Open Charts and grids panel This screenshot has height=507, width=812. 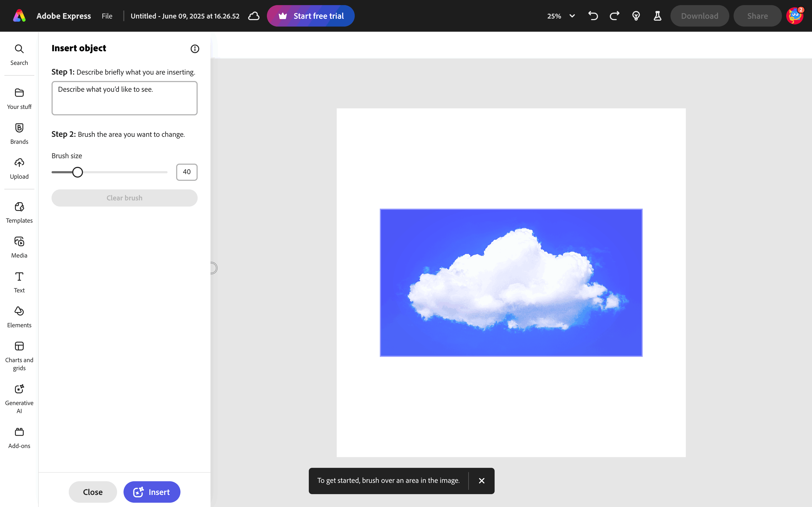point(19,355)
